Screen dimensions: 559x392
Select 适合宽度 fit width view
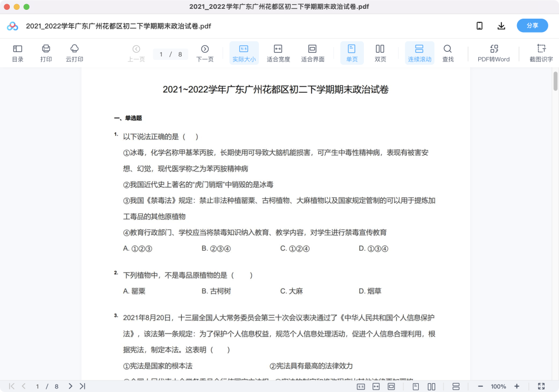pos(278,53)
